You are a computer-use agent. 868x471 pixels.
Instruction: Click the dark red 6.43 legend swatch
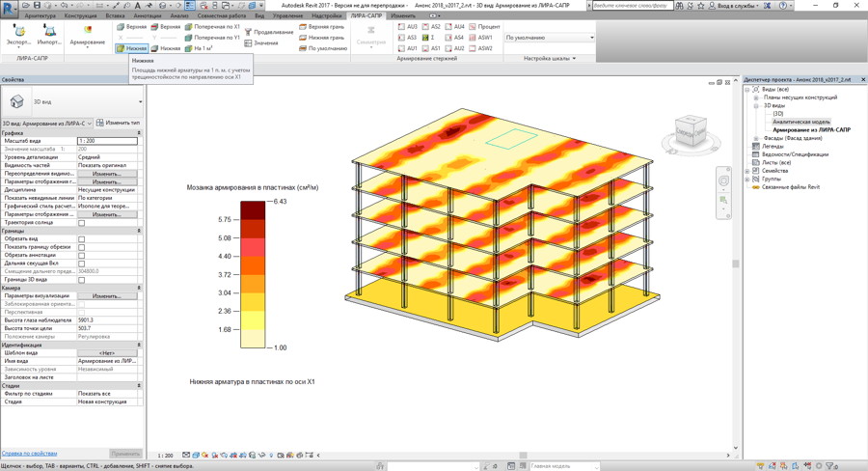253,208
